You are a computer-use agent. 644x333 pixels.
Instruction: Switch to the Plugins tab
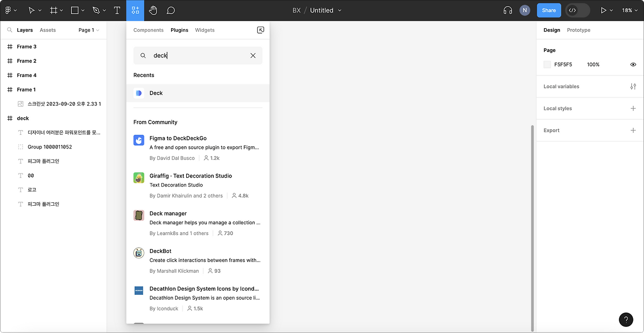[179, 30]
